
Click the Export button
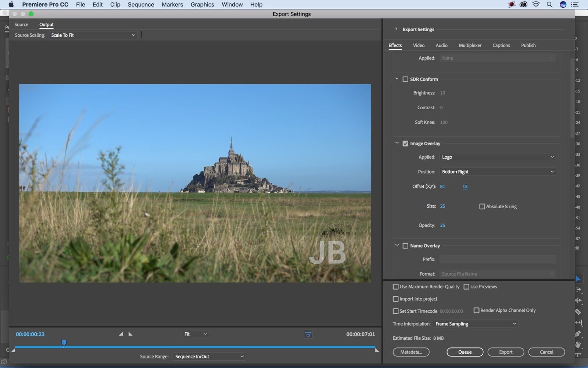(506, 352)
